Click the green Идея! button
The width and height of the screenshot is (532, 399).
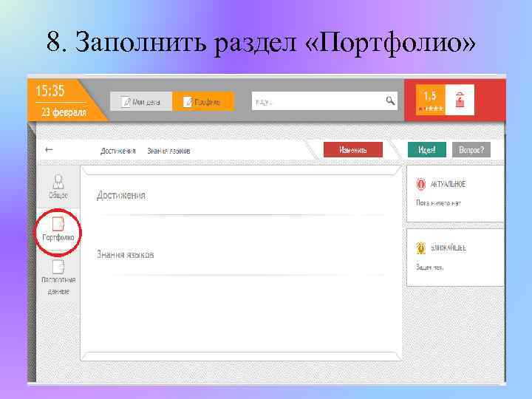(427, 150)
